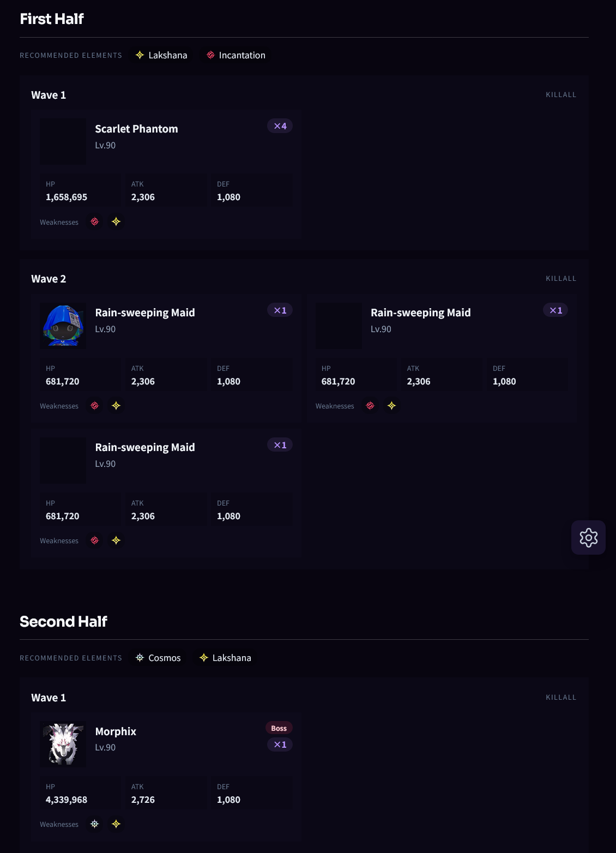The height and width of the screenshot is (853, 616).
Task: Select the Morphix enemy name
Action: (116, 731)
